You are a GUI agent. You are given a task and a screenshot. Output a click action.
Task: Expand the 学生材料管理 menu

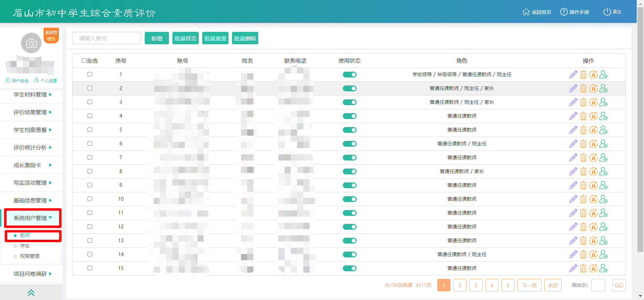point(31,94)
